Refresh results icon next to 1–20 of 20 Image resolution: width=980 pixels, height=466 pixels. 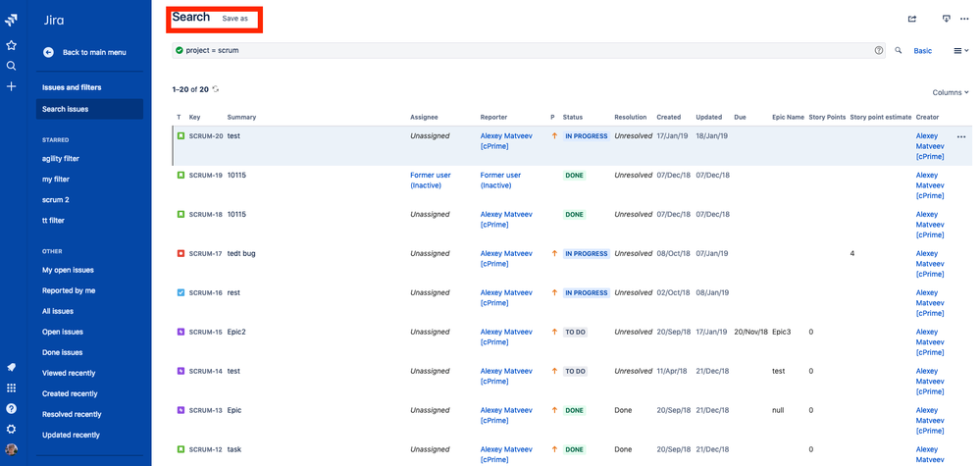tap(216, 89)
